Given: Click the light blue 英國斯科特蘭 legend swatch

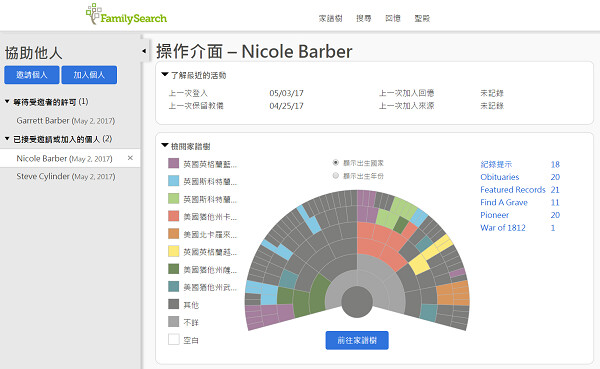Looking at the screenshot, I should [x=174, y=181].
